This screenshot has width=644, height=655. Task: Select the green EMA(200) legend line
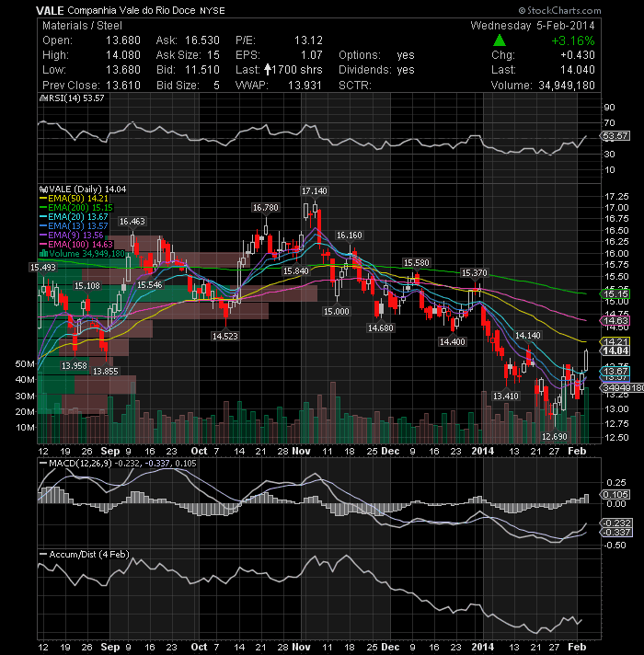click(43, 208)
